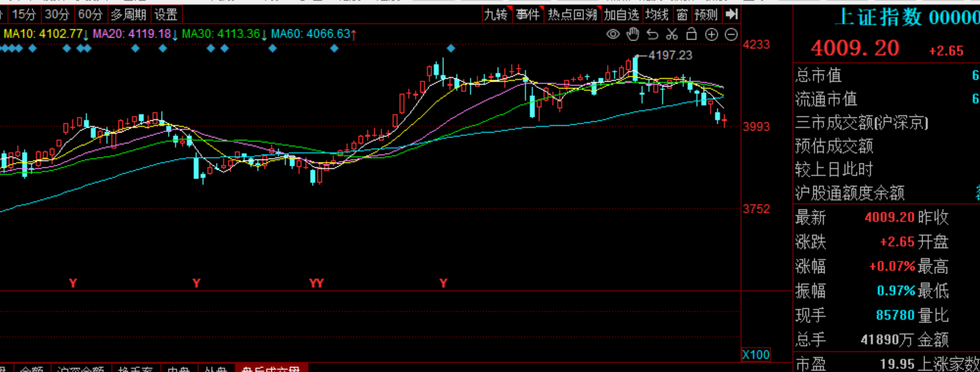Click the 3993 price axis label

point(757,127)
